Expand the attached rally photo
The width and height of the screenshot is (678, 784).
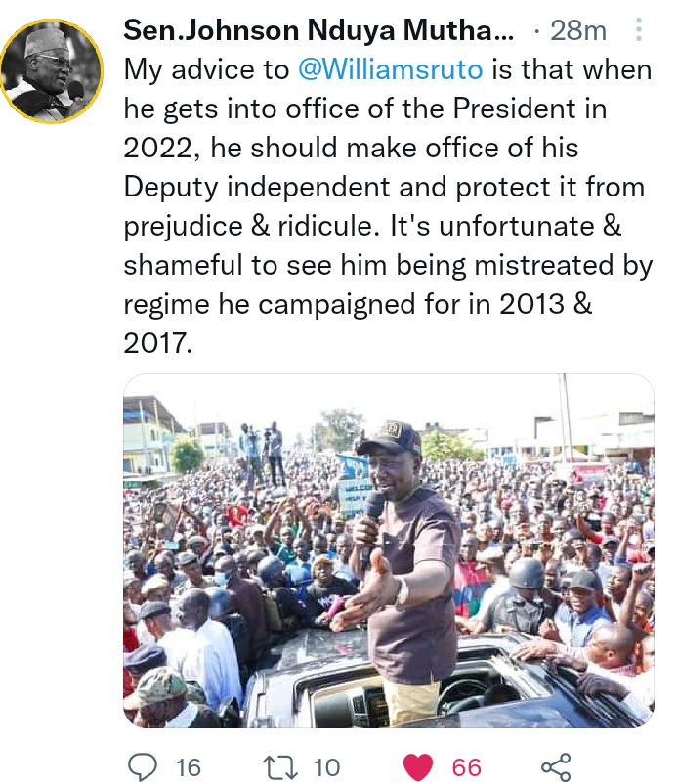pos(389,550)
